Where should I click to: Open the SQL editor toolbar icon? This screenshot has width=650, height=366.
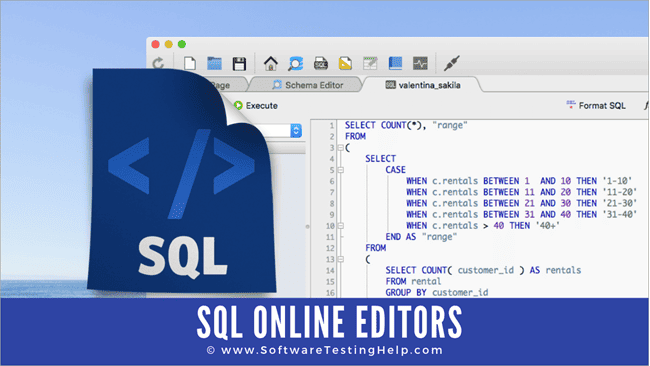point(320,63)
